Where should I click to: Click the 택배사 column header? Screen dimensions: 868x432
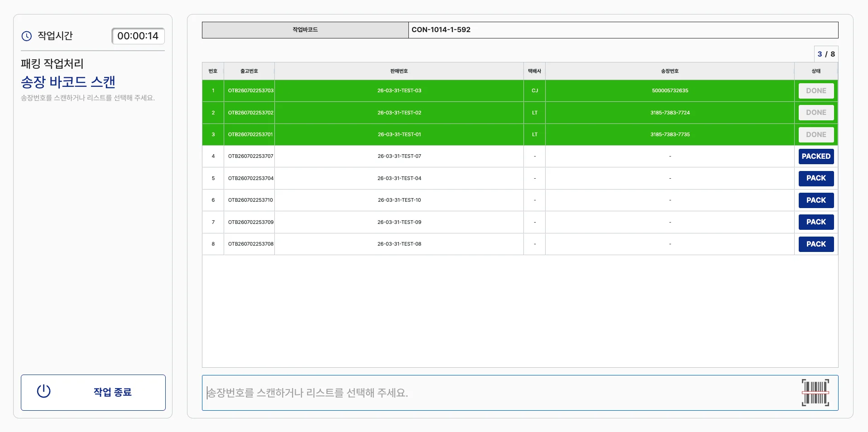[x=534, y=71]
